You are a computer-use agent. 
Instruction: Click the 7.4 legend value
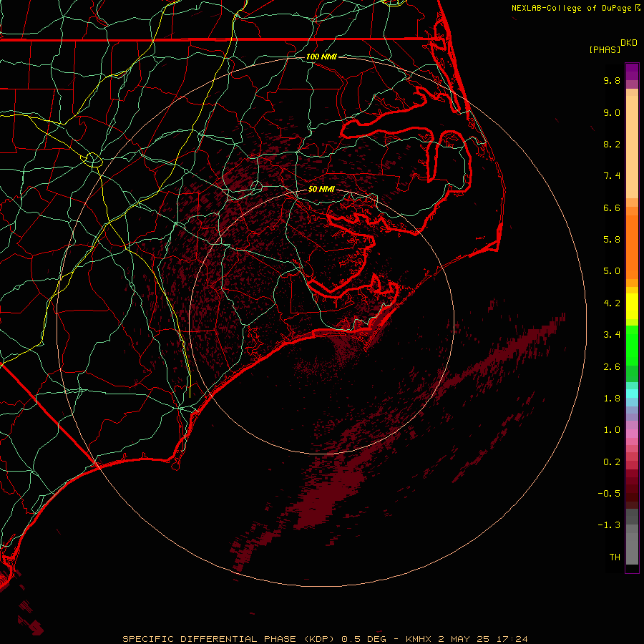click(x=612, y=176)
